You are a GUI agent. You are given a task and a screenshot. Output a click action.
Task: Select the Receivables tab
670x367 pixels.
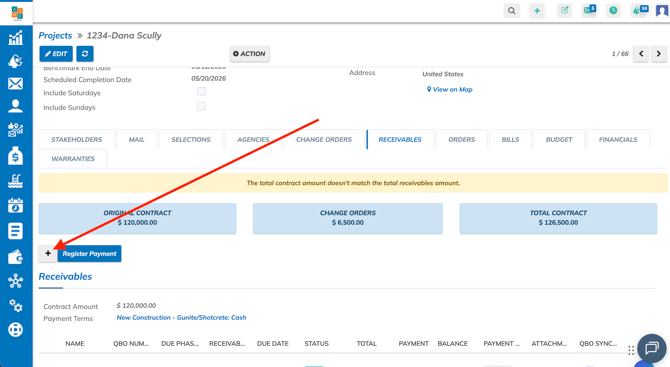coord(400,139)
